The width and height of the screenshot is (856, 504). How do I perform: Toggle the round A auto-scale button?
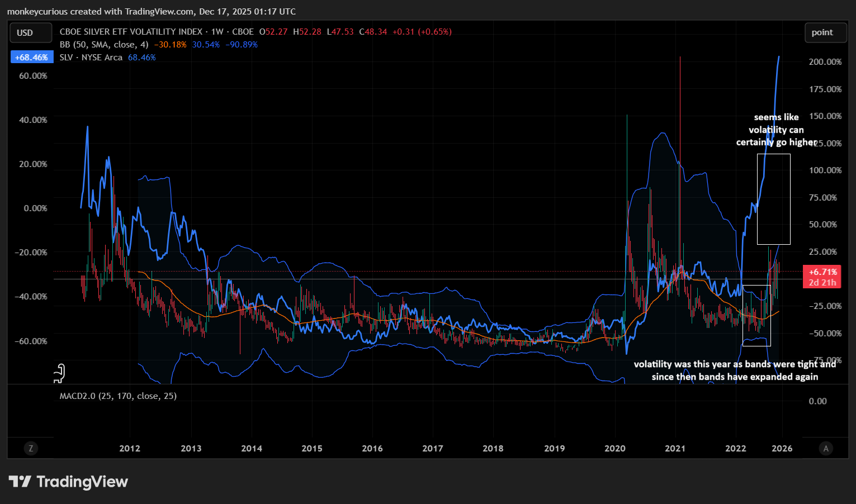point(826,448)
